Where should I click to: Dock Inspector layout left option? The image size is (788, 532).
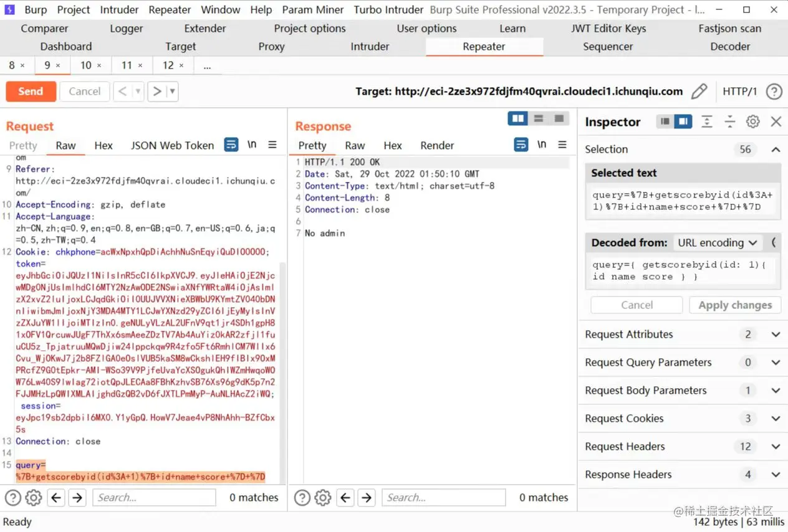665,121
